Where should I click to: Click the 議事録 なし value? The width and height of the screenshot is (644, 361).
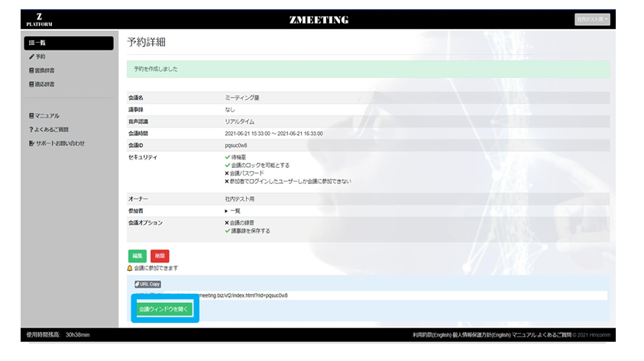click(x=230, y=110)
